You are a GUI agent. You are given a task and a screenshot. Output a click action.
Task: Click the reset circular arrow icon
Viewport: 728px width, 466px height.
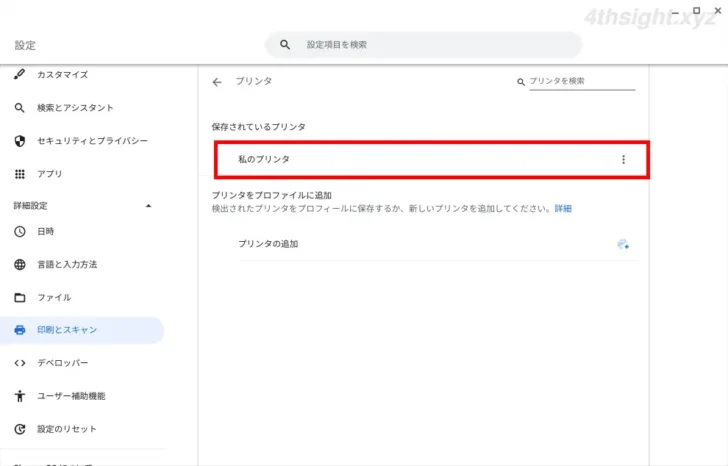pos(20,429)
